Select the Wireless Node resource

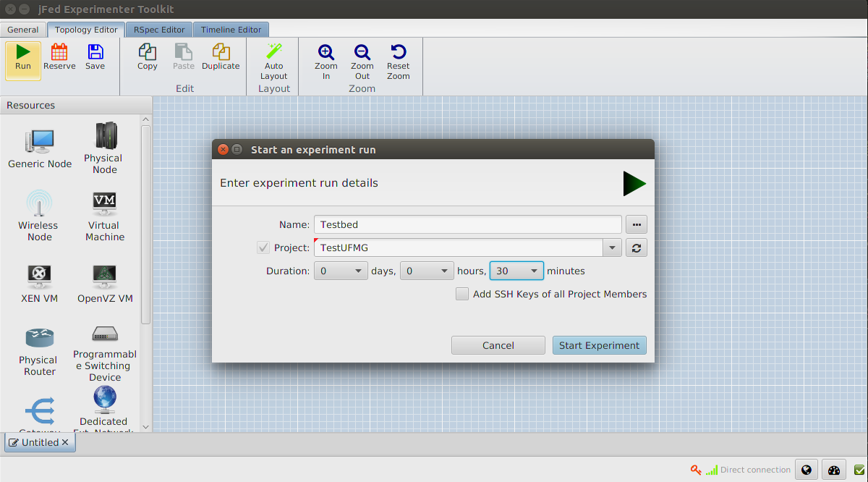(39, 216)
